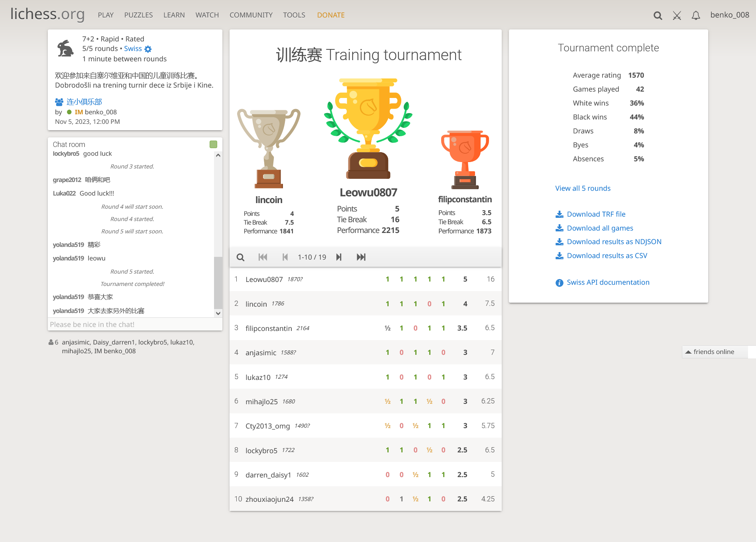
Task: Click the silver trophy of lincoin
Action: point(269,148)
